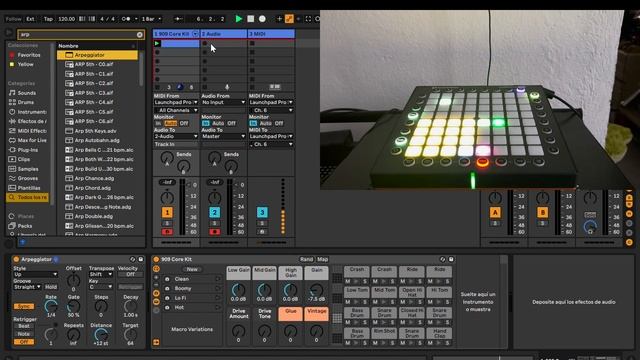Toggle 909 Core Kit device activator

[156, 259]
